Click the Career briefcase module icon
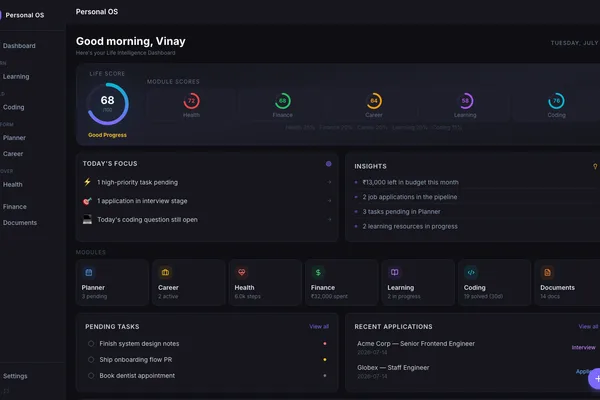 (165, 273)
